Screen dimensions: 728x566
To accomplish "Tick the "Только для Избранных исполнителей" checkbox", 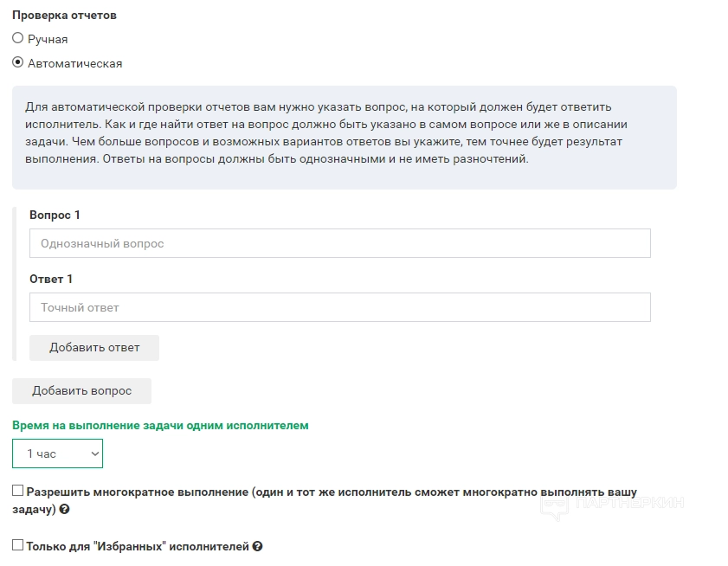I will (18, 545).
